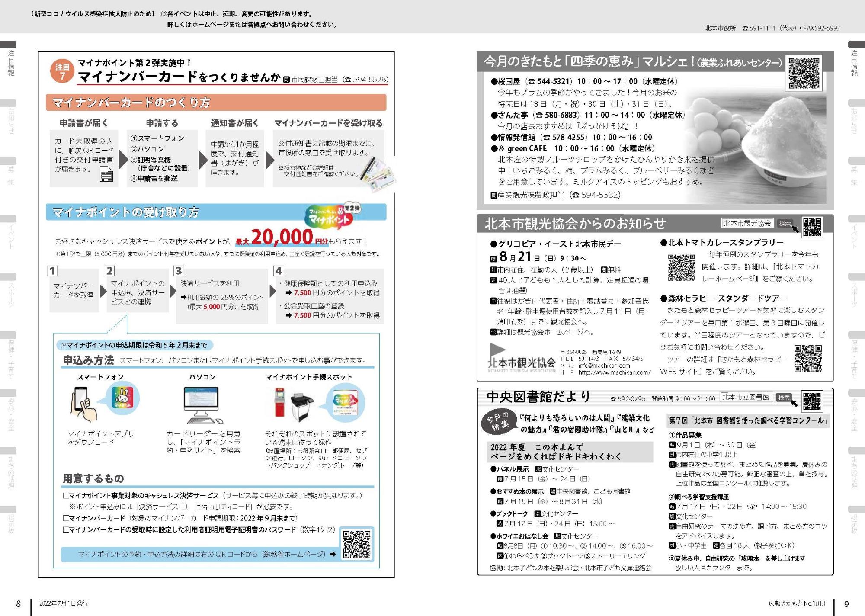The image size is (865, 616).
Task: Click the 北本市観光協会 search field
Action: pos(747,223)
